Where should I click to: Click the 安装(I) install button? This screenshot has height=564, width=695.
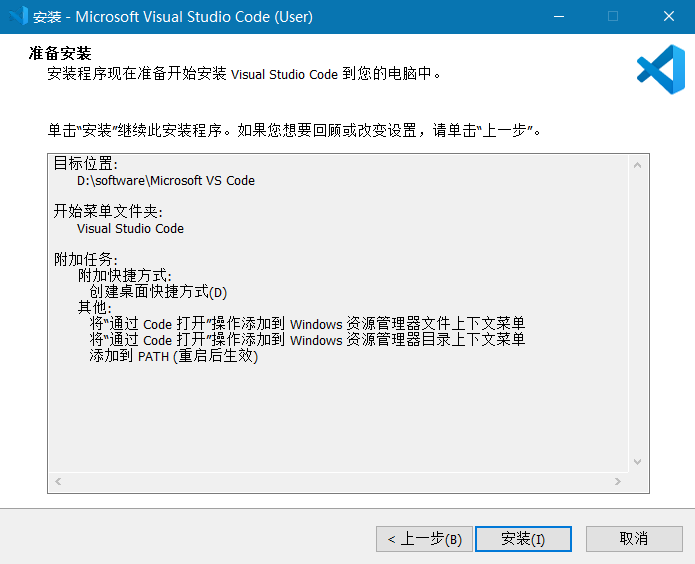[523, 539]
